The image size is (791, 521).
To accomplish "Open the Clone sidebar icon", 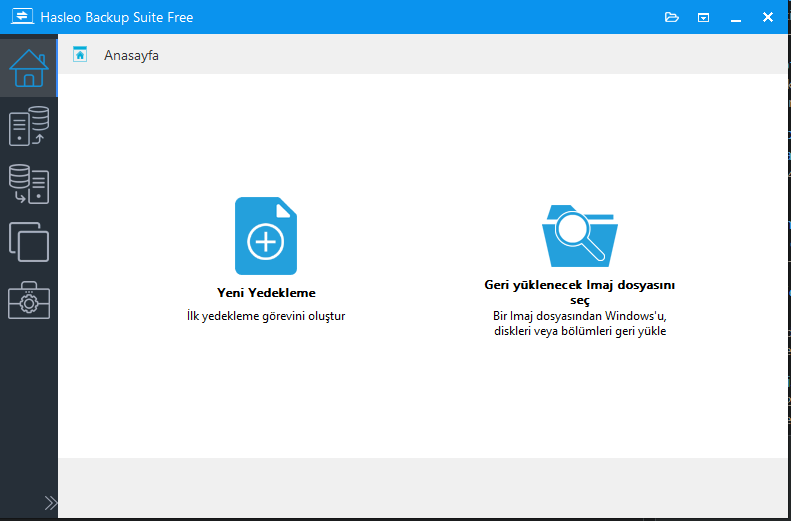I will (29, 242).
